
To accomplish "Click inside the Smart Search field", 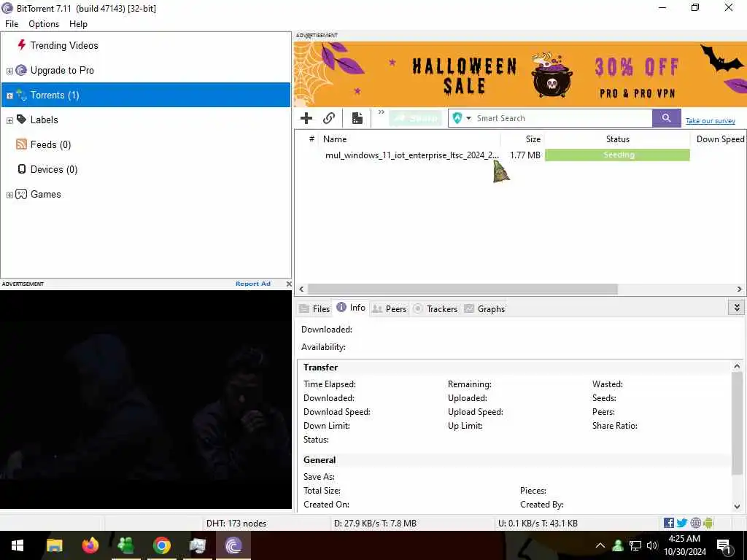I will click(562, 118).
